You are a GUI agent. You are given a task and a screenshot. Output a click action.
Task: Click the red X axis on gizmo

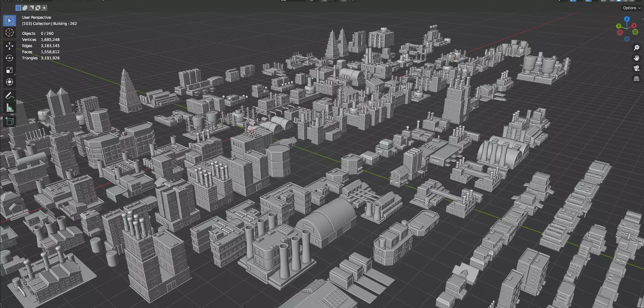tap(634, 26)
